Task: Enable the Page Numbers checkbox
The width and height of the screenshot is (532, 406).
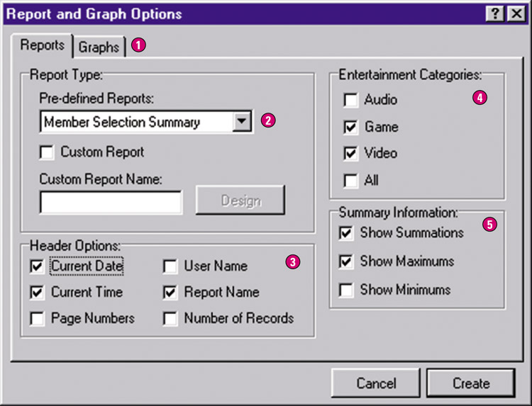Action: [38, 319]
